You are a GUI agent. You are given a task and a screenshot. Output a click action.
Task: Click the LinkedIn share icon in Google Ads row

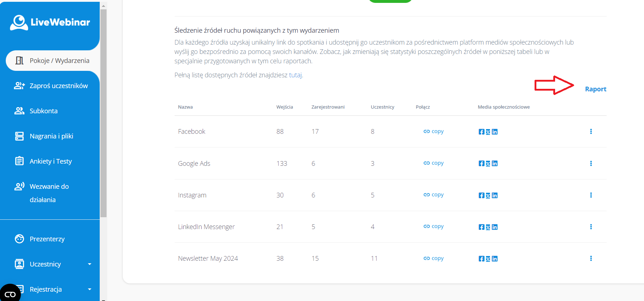coord(495,164)
